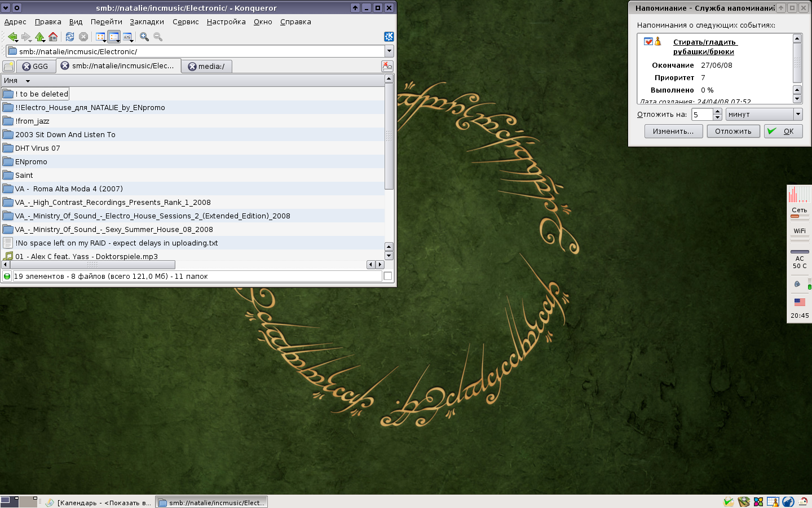Switch to the media:/ tab
Viewport: 812px width, 508px height.
[x=208, y=67]
